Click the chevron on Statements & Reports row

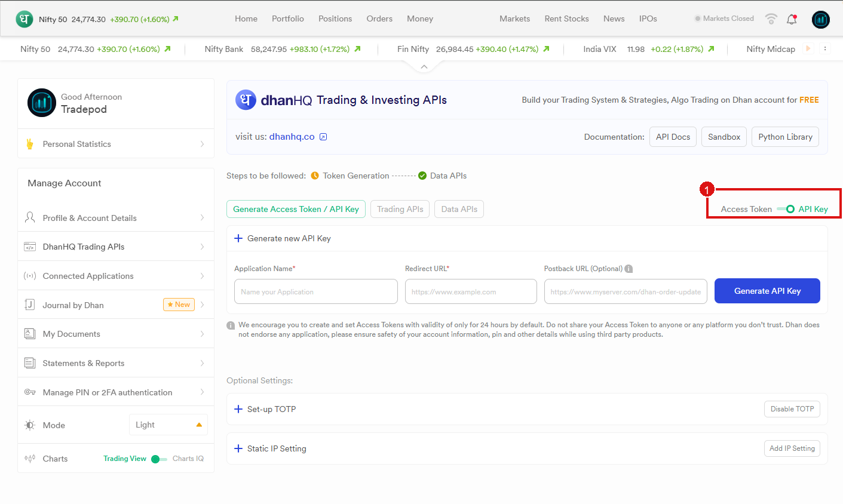[203, 363]
